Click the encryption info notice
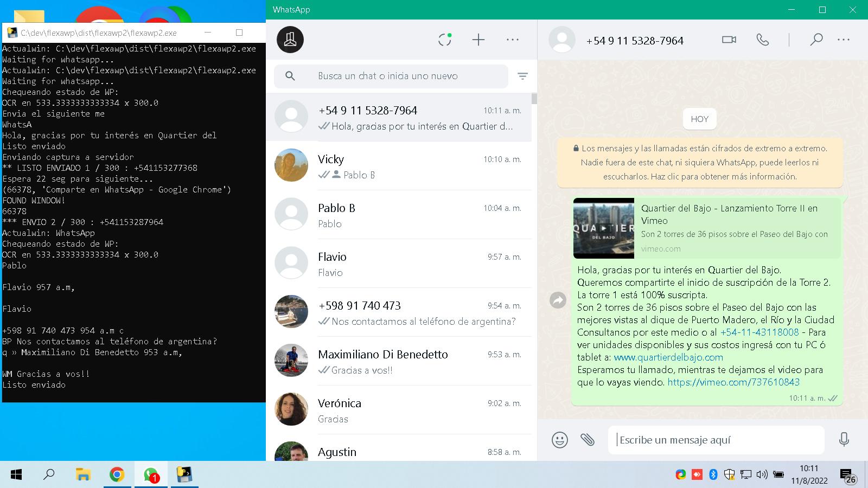 point(700,162)
